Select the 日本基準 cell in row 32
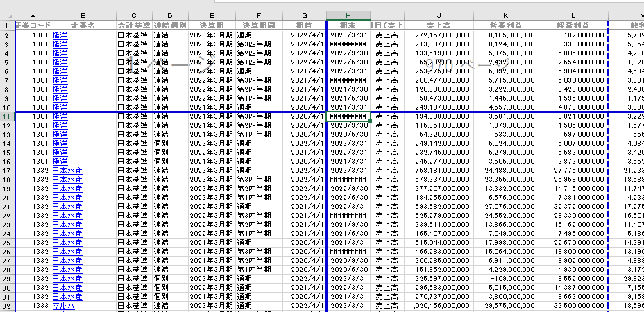644x312 pixels. coord(135,306)
